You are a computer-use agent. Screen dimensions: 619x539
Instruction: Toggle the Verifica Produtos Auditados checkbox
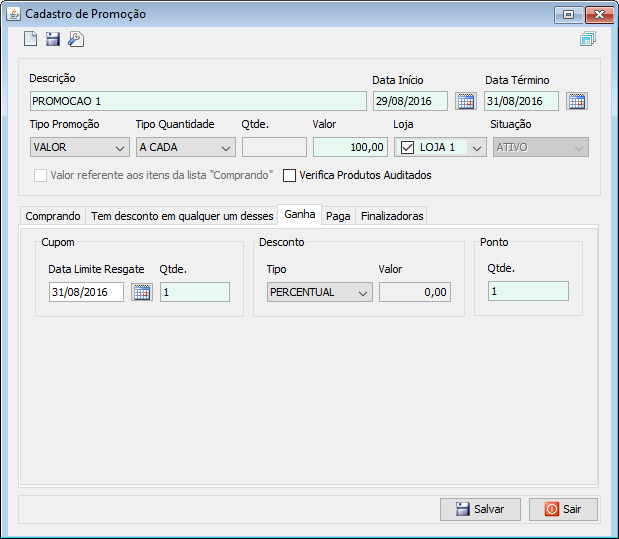tap(290, 175)
